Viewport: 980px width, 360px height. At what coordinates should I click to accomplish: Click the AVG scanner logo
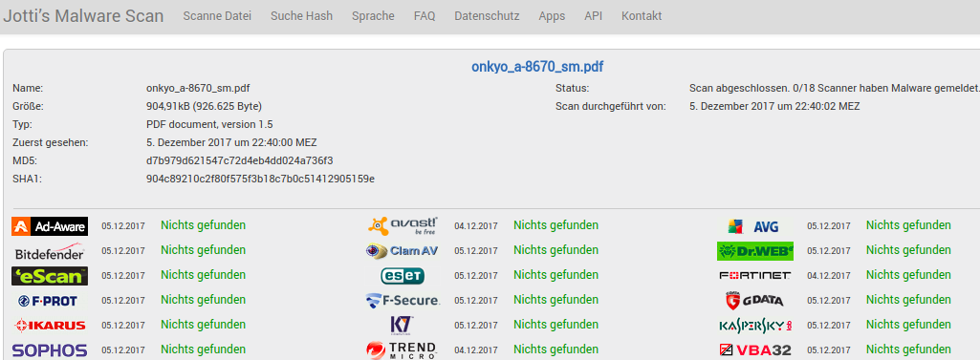pyautogui.click(x=755, y=226)
